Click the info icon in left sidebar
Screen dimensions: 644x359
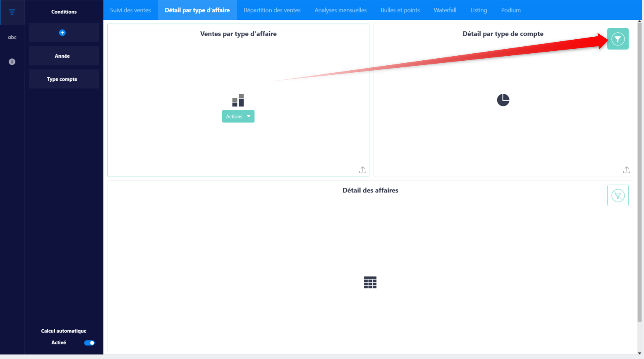pyautogui.click(x=12, y=62)
